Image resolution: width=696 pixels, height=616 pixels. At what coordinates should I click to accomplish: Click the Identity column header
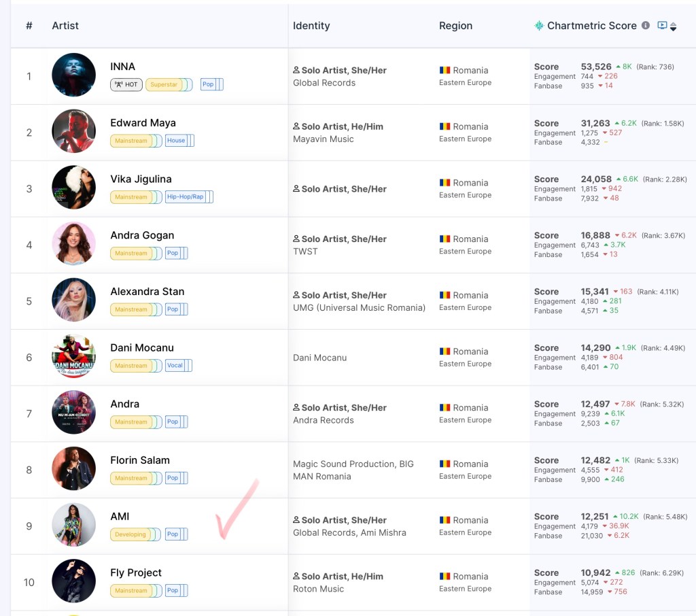pyautogui.click(x=311, y=26)
